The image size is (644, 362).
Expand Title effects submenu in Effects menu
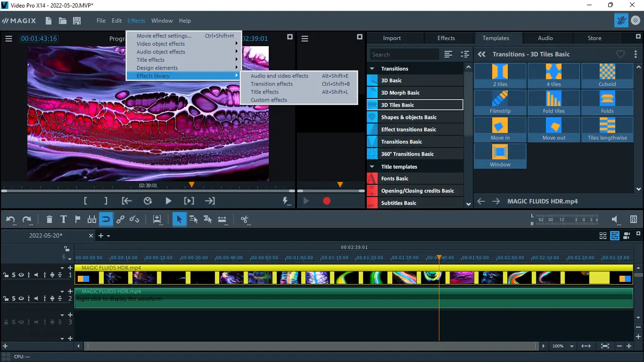184,60
